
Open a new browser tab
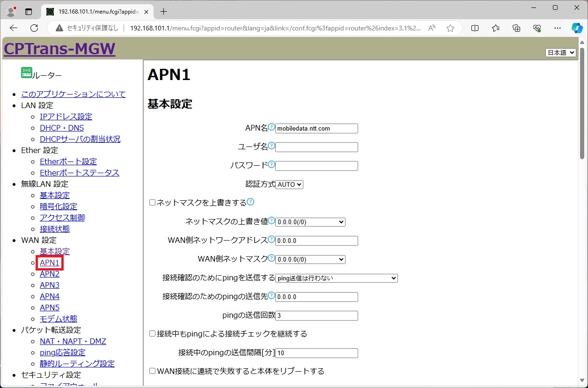163,11
